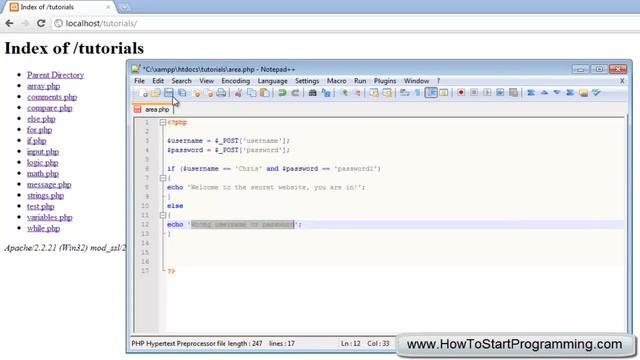
Task: Paste using the clipboard icon
Action: (x=264, y=93)
